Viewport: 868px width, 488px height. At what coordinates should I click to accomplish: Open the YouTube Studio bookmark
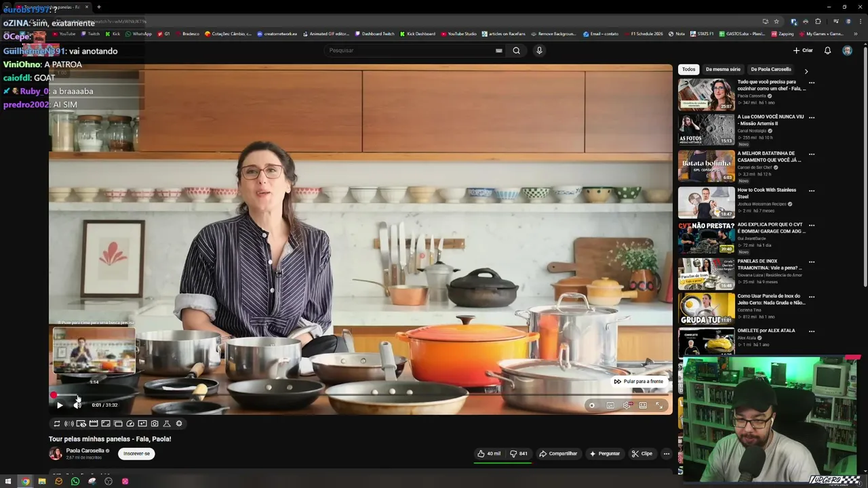(x=458, y=34)
